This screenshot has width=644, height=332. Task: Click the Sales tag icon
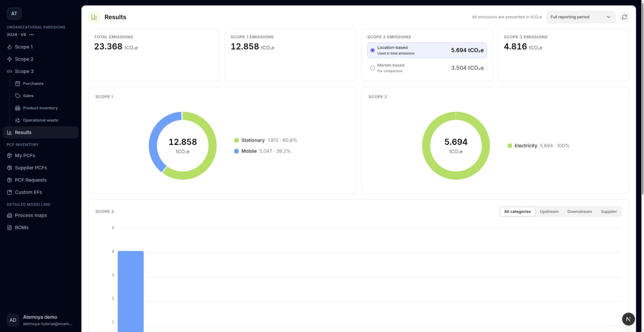tap(18, 96)
